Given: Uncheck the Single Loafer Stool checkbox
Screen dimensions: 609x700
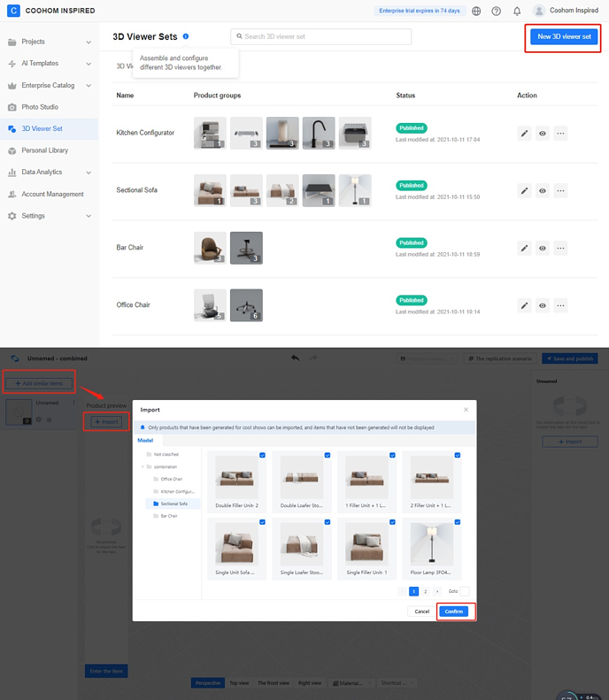Looking at the screenshot, I should coord(328,522).
